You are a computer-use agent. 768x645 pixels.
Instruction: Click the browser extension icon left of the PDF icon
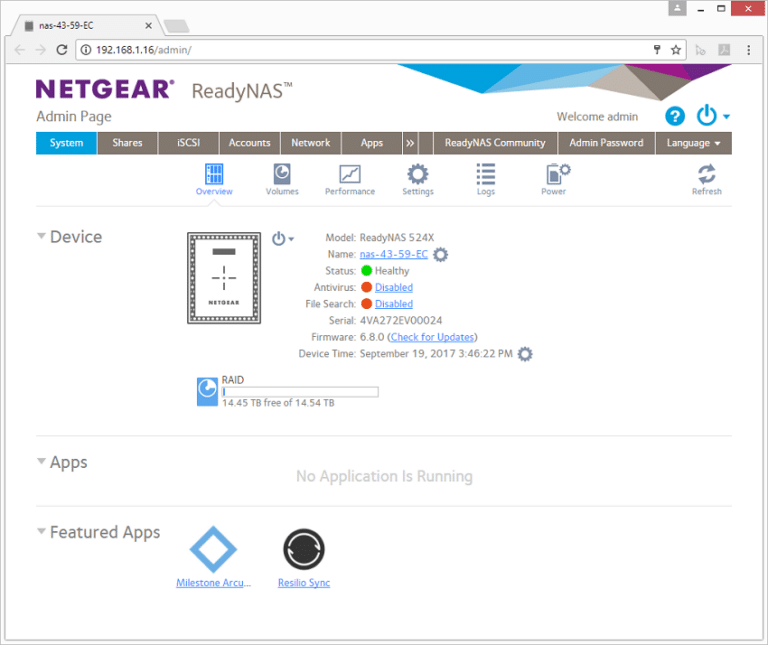(x=700, y=49)
